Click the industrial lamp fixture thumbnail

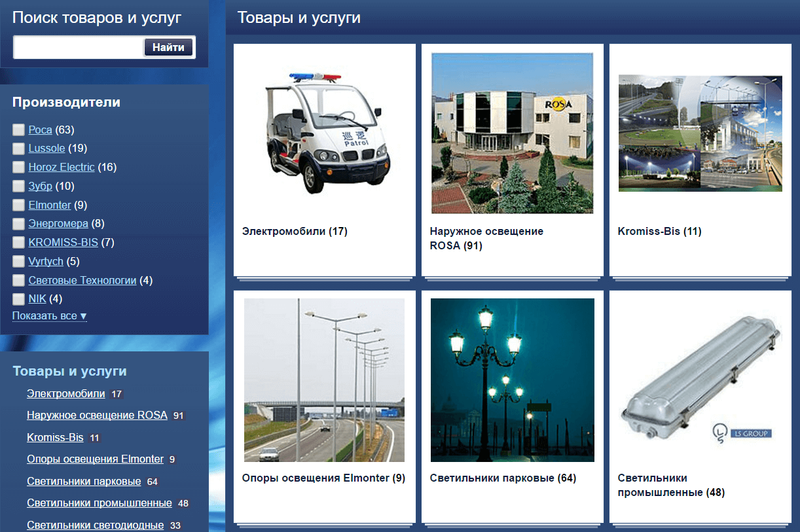tap(700, 380)
